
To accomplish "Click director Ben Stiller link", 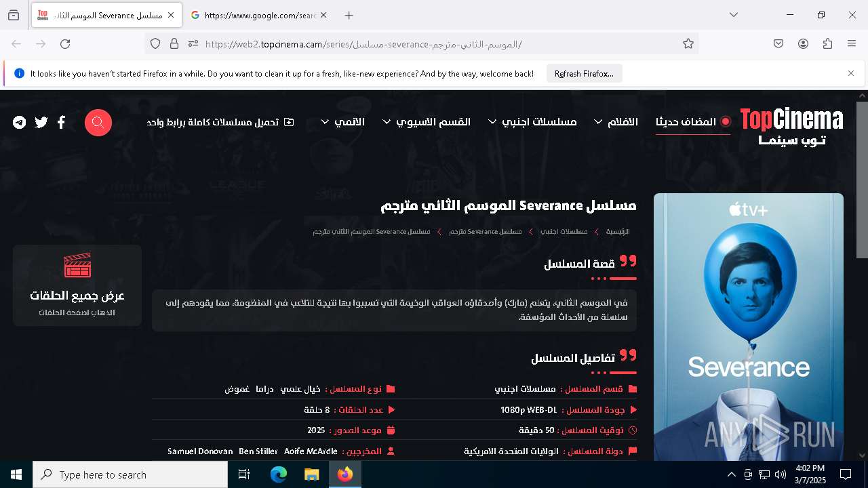I will pos(258,451).
